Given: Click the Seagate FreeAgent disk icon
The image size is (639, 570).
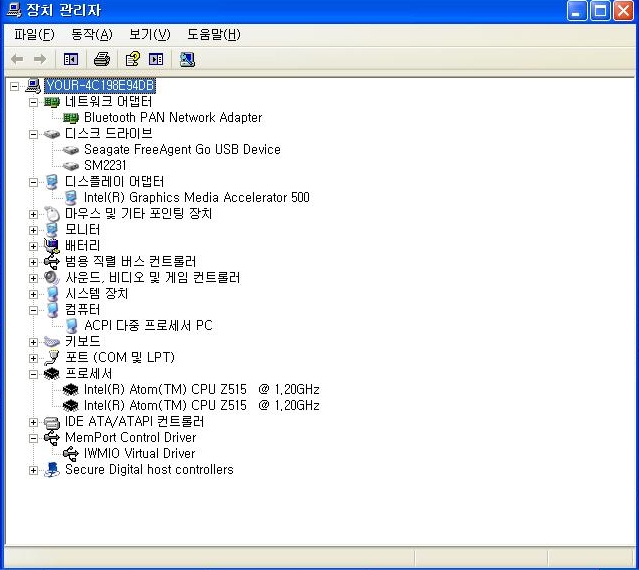Looking at the screenshot, I should pyautogui.click(x=71, y=150).
